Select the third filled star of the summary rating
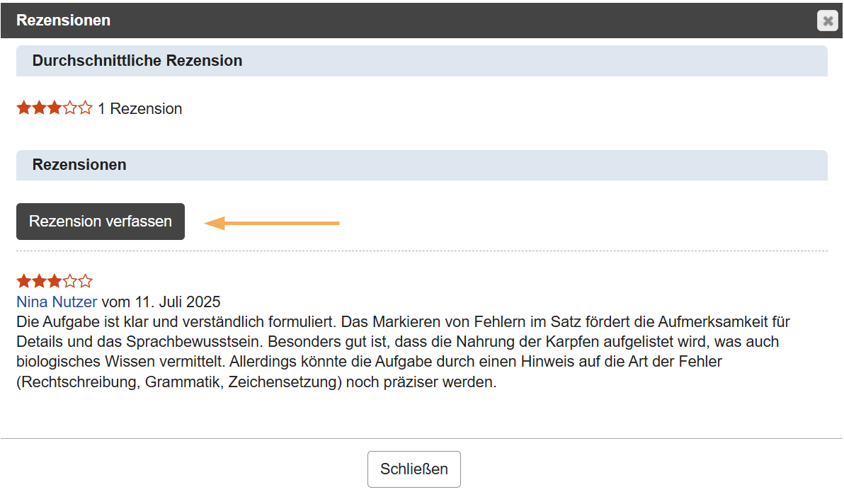 click(x=55, y=108)
